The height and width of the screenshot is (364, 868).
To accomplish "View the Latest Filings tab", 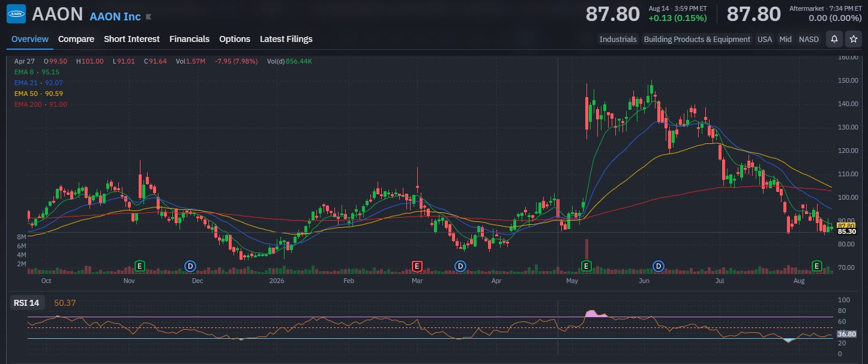I will click(286, 39).
